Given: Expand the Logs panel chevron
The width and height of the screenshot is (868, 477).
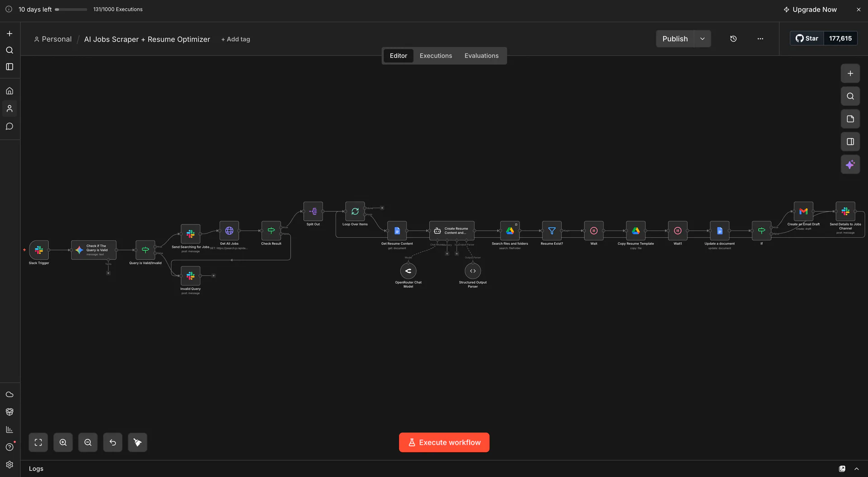Looking at the screenshot, I should click(857, 469).
